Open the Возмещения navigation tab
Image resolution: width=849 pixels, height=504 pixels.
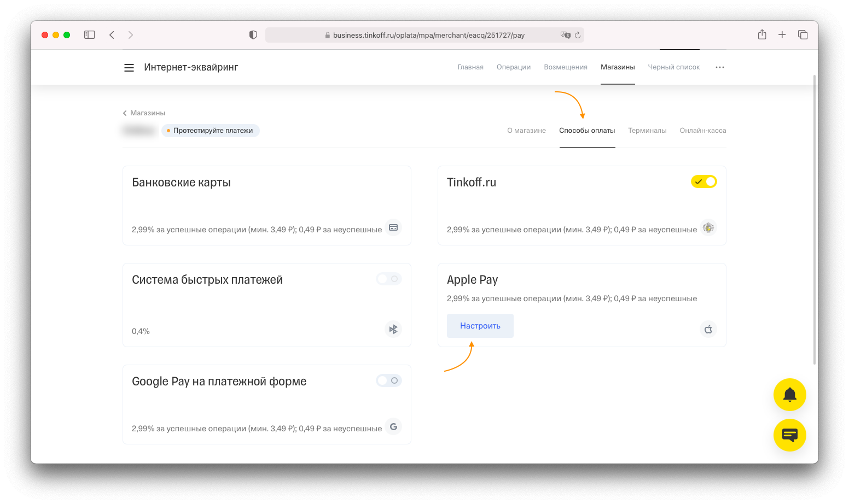click(x=566, y=67)
